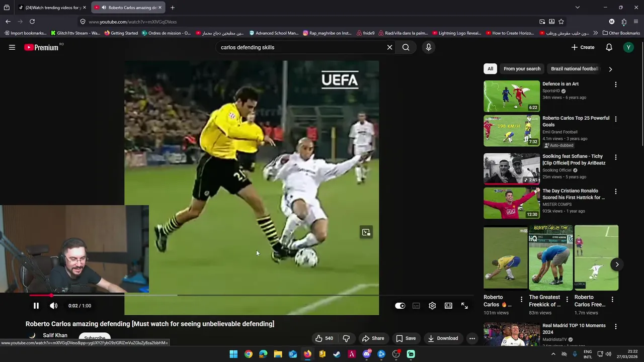
Task: Select the Brazil national football chip
Action: (575, 69)
